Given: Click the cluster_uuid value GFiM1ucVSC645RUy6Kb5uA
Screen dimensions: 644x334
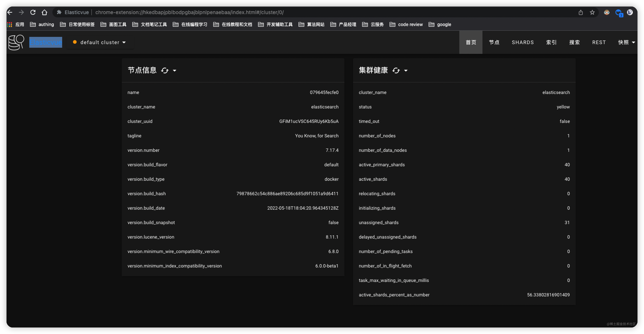Looking at the screenshot, I should tap(309, 121).
